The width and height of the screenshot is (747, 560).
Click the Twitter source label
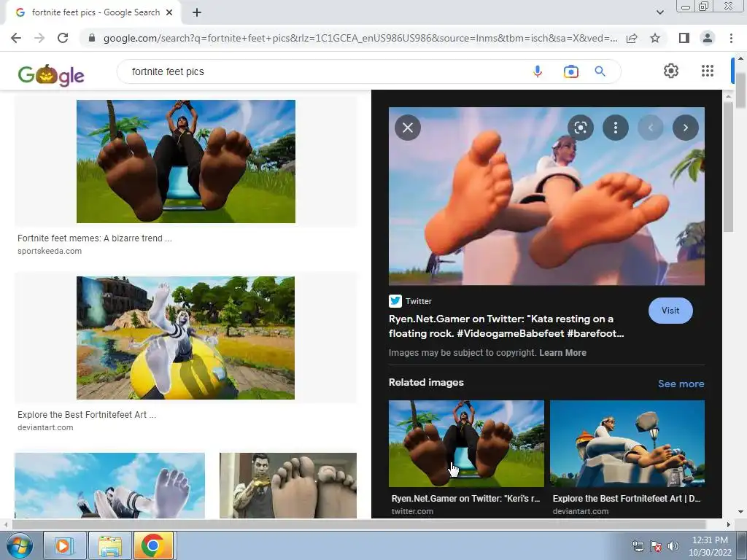418,301
